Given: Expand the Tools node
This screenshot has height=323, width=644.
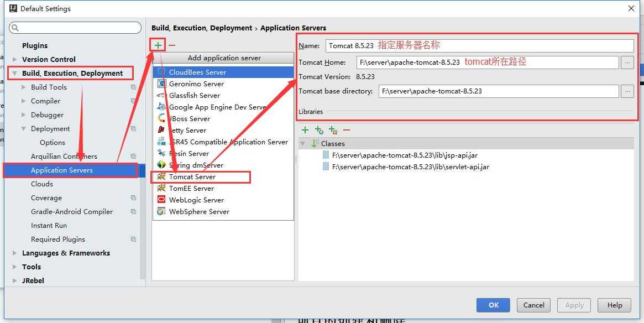Looking at the screenshot, I should coord(15,267).
